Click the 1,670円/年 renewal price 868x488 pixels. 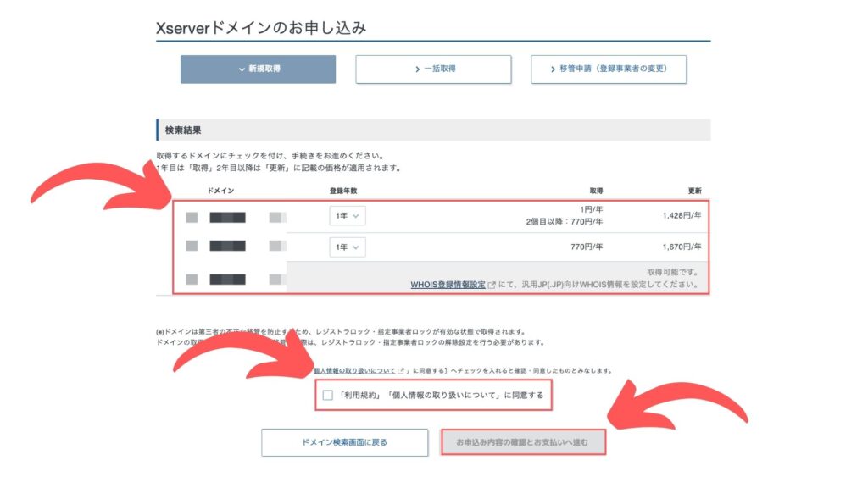pos(682,247)
